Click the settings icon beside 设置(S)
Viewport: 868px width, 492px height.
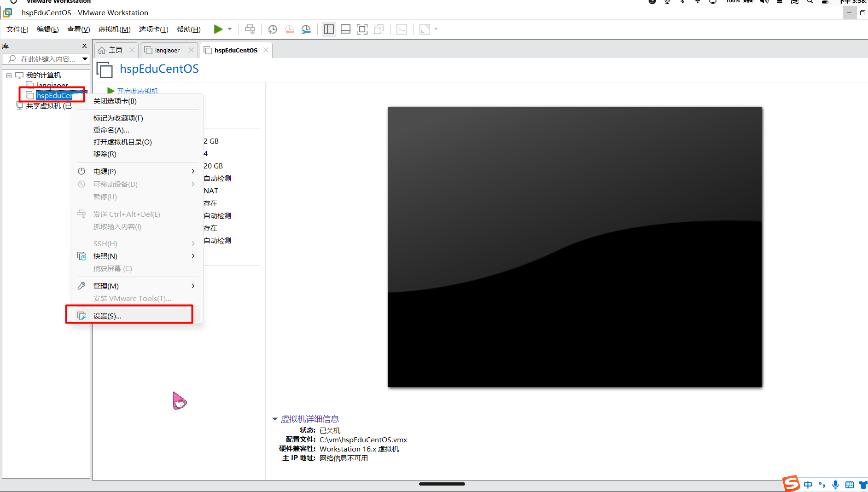coord(82,316)
